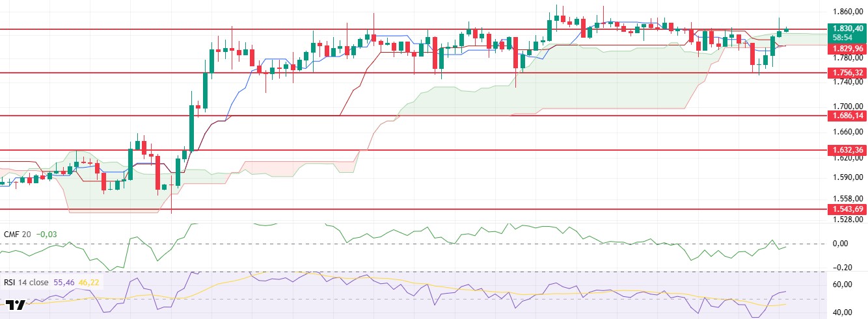
Task: Click the 1.686,14 horizontal line label
Action: (x=845, y=116)
